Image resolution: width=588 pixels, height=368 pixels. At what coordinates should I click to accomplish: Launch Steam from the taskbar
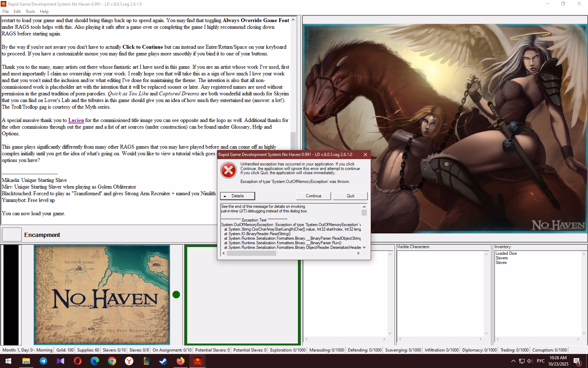163,361
